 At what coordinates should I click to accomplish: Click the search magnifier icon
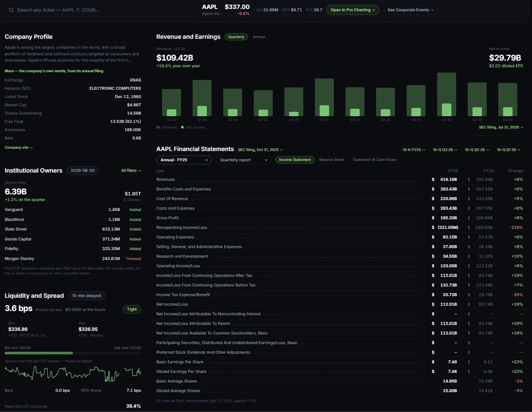pyautogui.click(x=11, y=10)
